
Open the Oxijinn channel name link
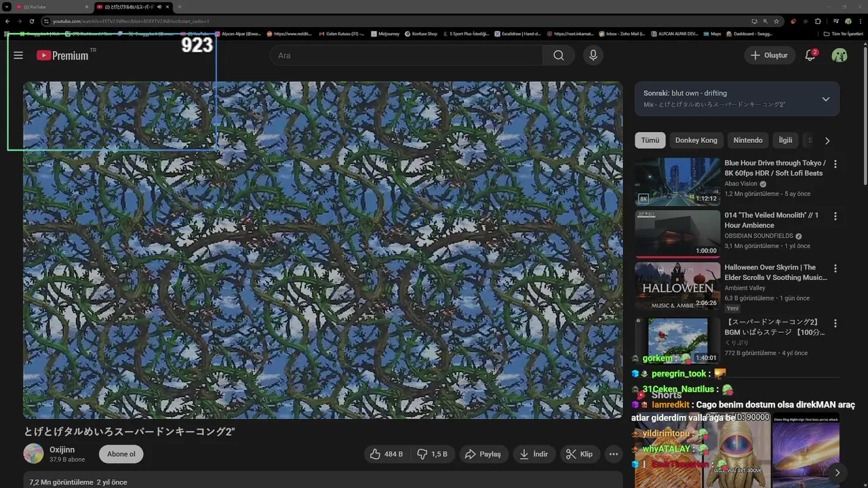(62, 449)
